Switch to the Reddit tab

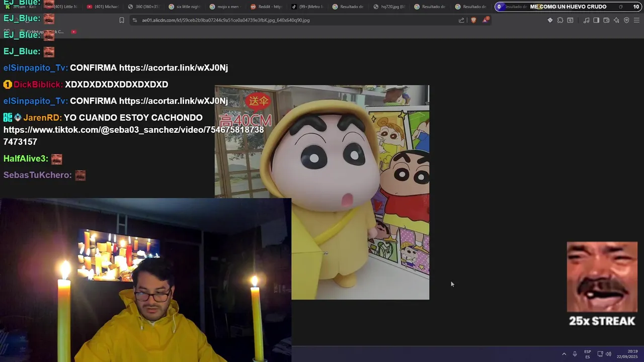click(x=266, y=7)
